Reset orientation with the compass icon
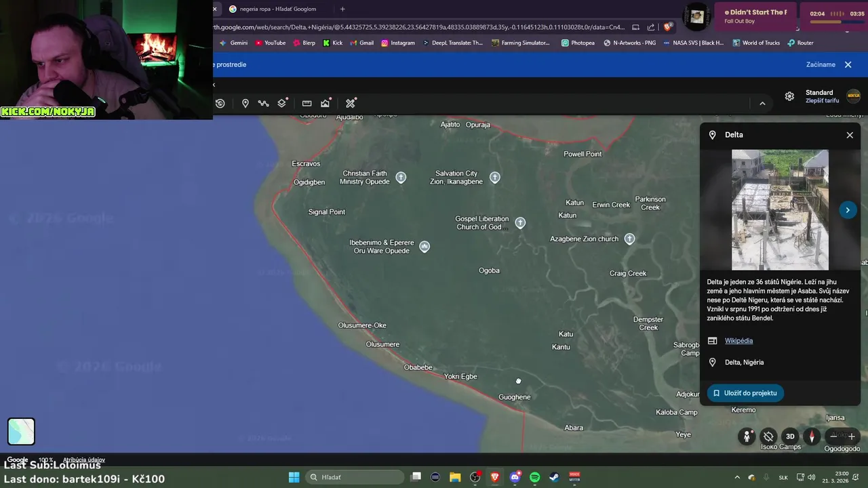 pyautogui.click(x=812, y=436)
